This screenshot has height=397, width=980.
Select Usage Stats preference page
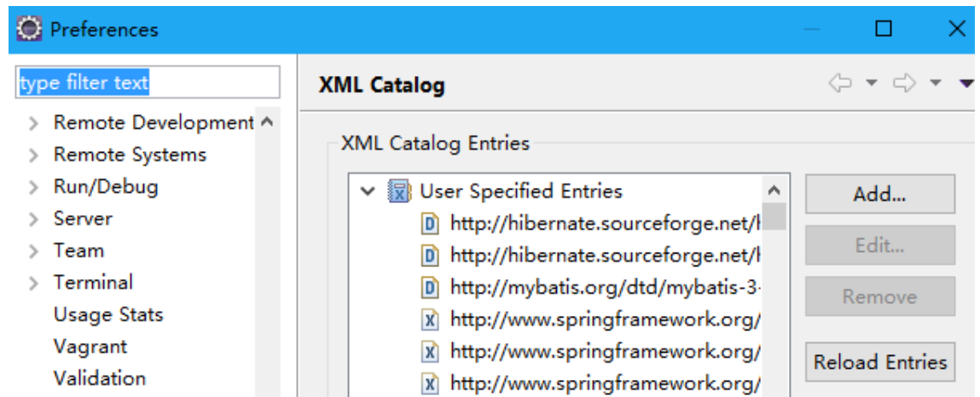click(x=107, y=314)
